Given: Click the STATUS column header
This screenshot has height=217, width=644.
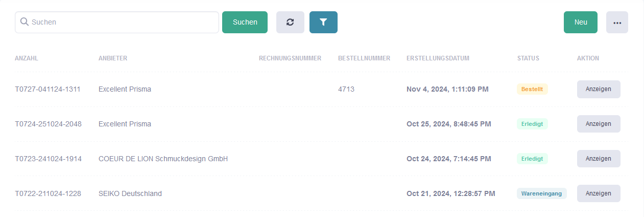Looking at the screenshot, I should click(528, 58).
